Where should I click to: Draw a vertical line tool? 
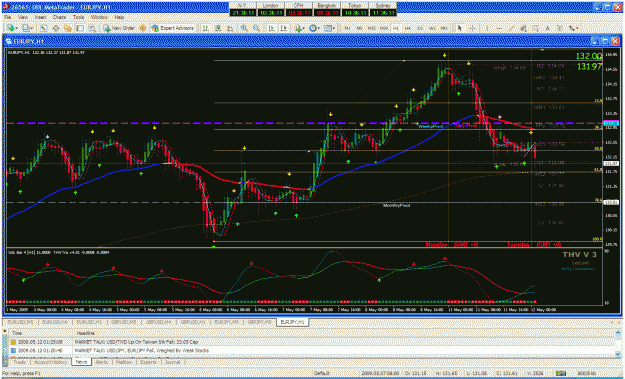(x=487, y=28)
